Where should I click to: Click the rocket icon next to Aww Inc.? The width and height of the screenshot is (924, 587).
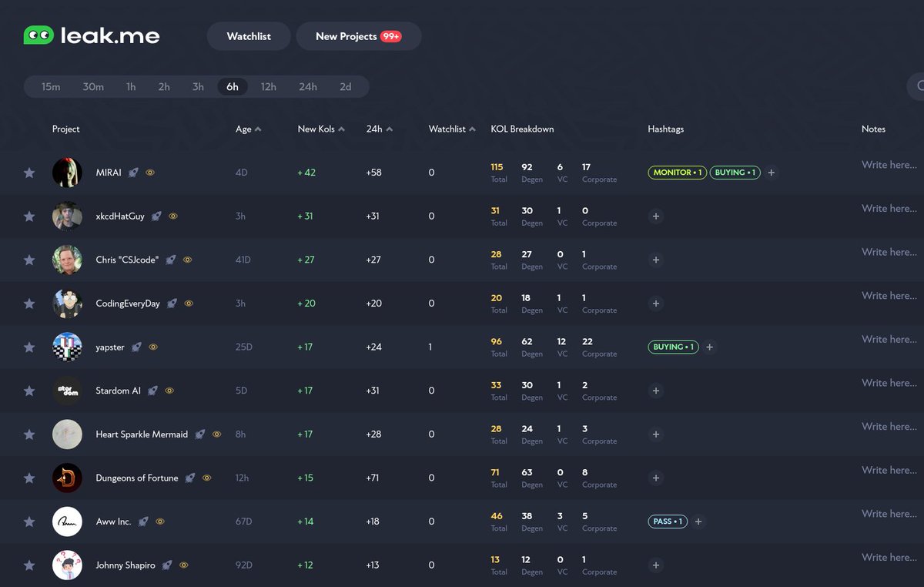143,522
